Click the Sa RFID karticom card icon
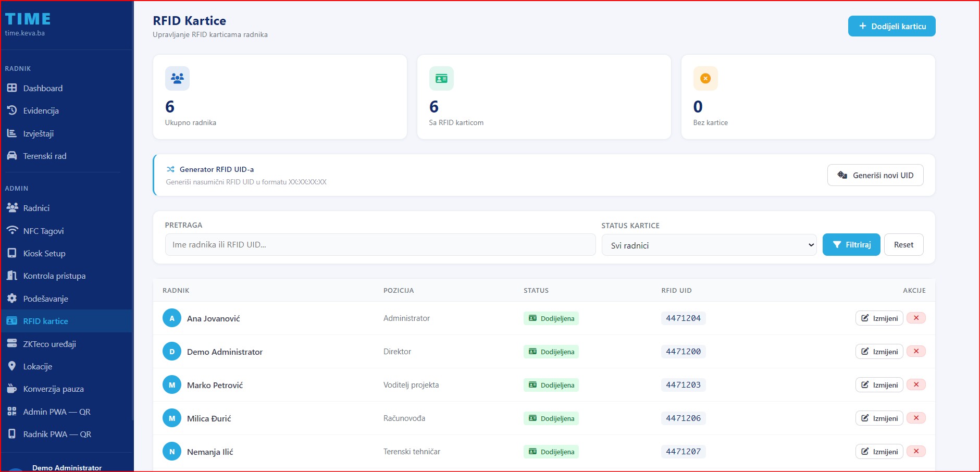The width and height of the screenshot is (980, 472). click(441, 78)
